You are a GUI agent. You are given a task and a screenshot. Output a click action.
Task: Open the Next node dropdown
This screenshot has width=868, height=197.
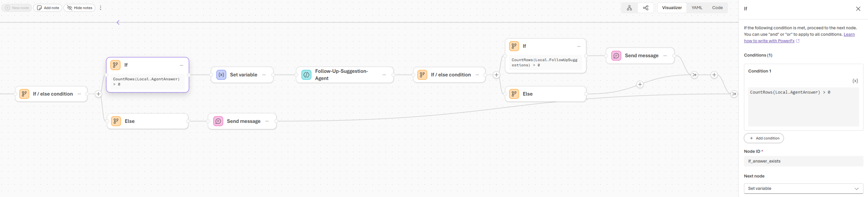click(x=803, y=189)
